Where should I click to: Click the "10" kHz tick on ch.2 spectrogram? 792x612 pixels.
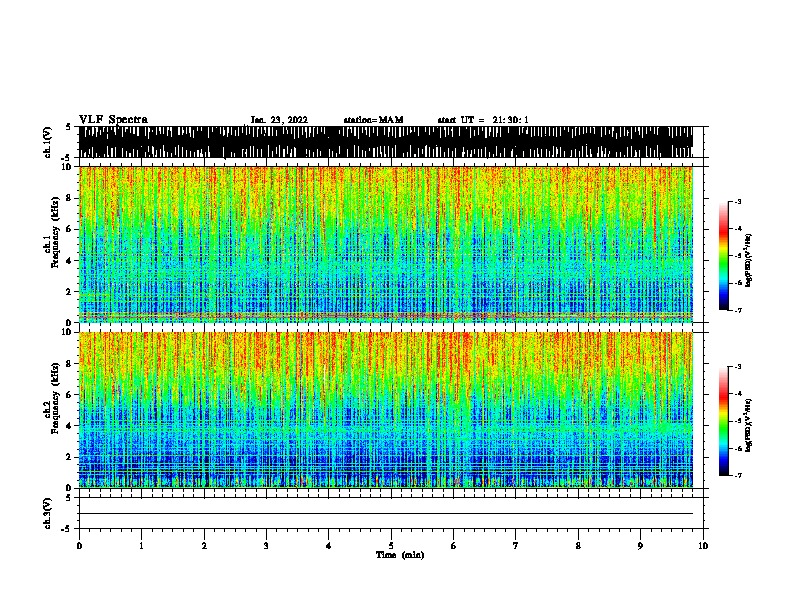68,332
